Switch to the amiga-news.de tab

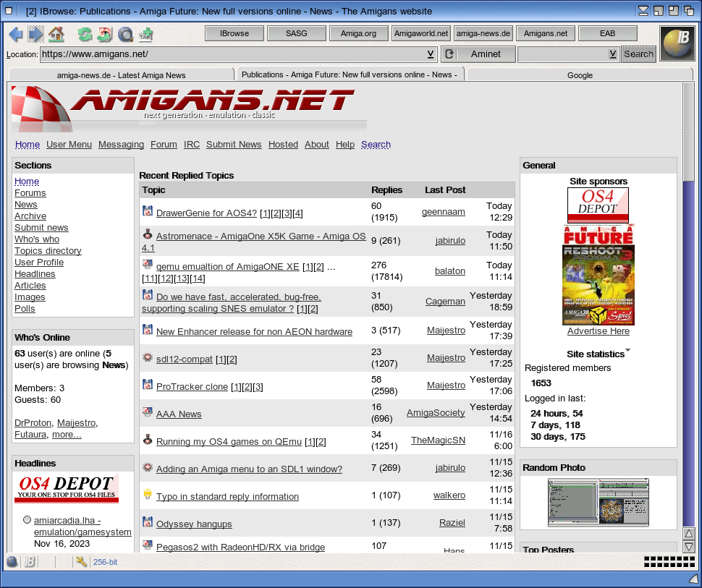[121, 74]
